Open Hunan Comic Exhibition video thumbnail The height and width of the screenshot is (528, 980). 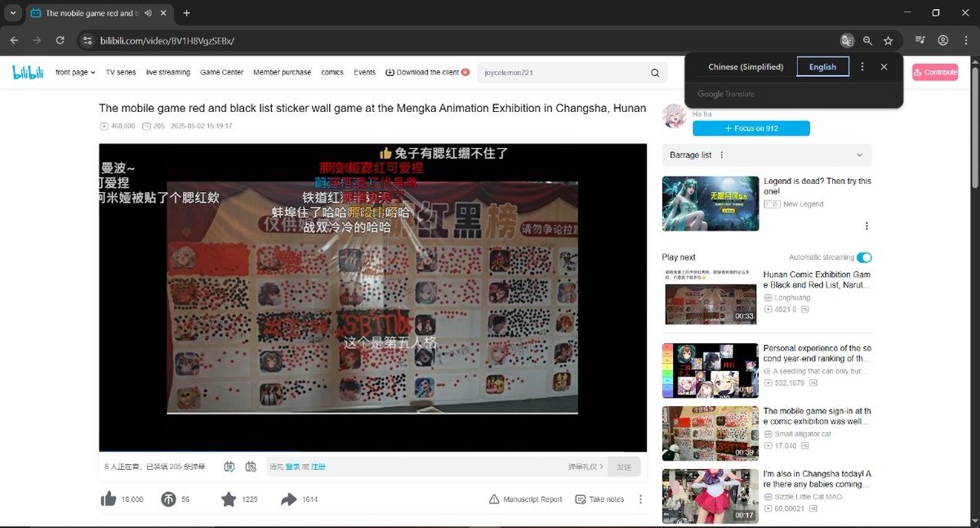(709, 298)
